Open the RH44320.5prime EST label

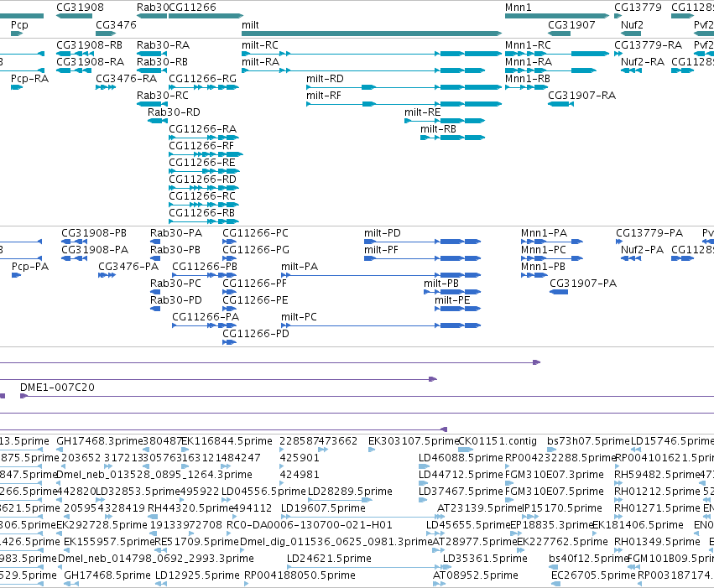click(190, 508)
